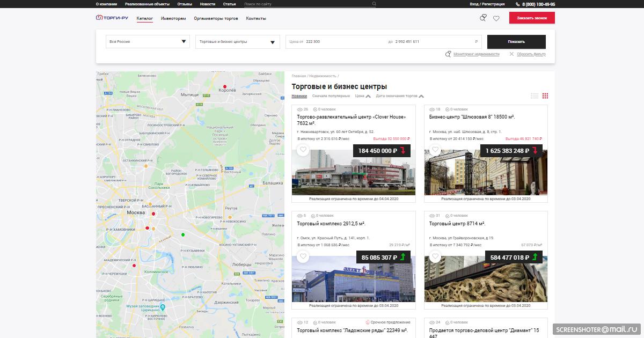Select the Новинки sort tab
This screenshot has height=338, width=644.
[x=299, y=96]
